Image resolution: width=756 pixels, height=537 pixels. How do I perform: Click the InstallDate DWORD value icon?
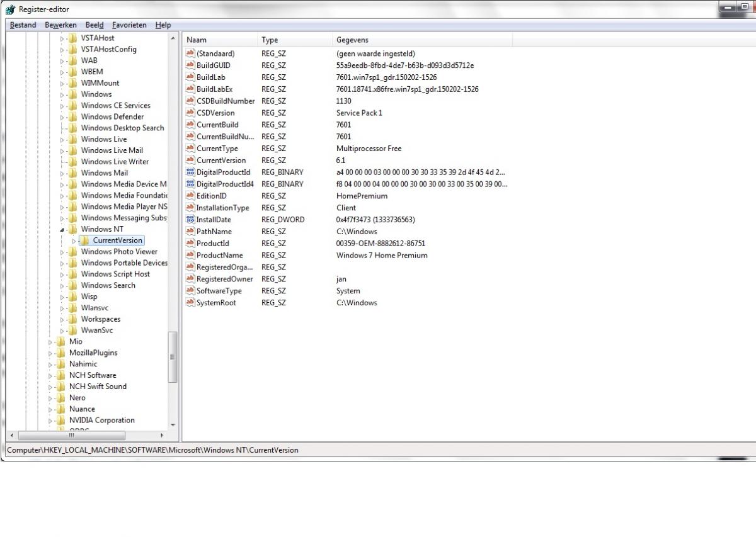pos(191,220)
